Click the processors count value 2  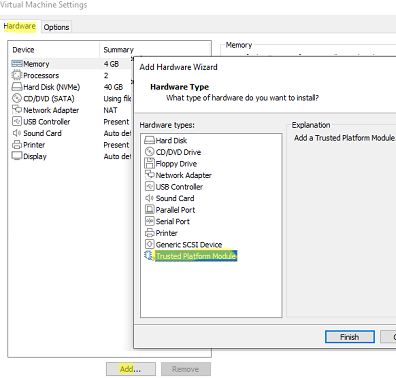pos(106,75)
